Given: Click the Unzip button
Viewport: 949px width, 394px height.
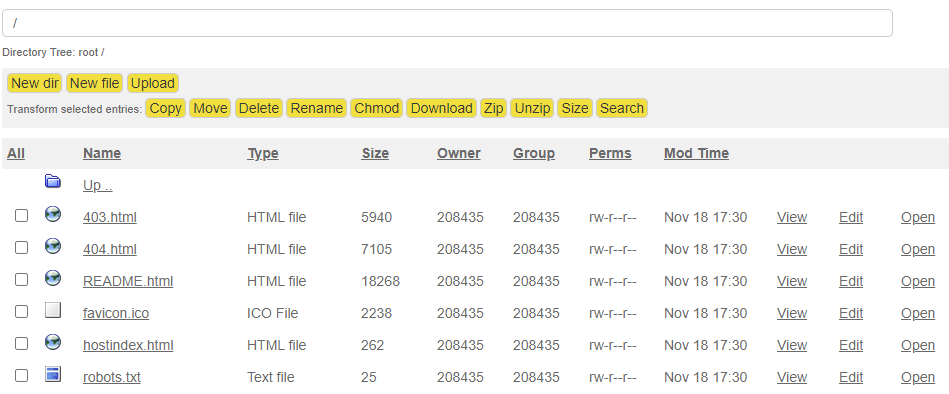Looking at the screenshot, I should tap(532, 108).
